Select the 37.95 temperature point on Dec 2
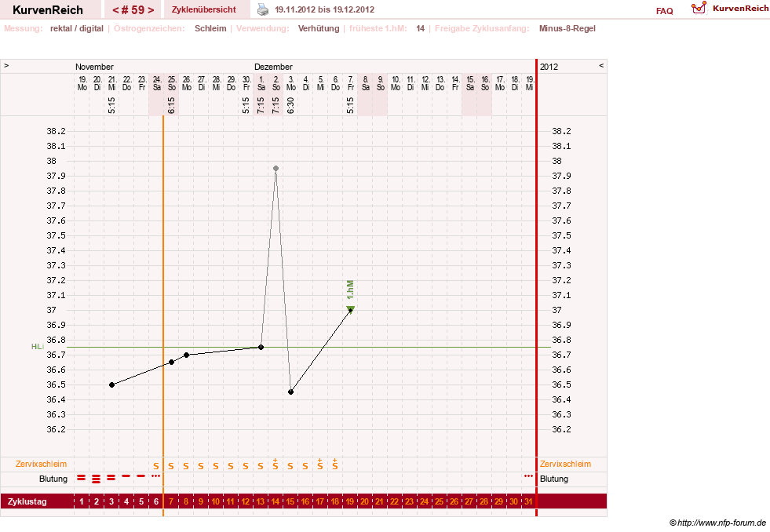 [276, 169]
